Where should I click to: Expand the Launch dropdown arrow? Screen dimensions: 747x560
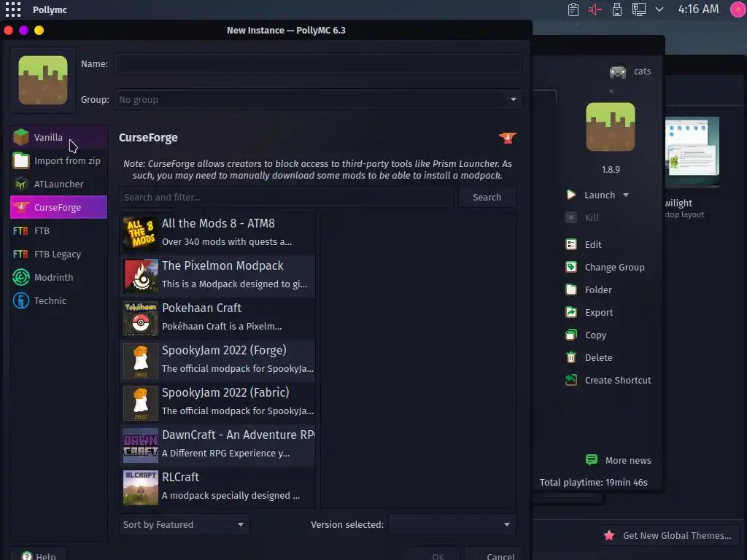(626, 195)
